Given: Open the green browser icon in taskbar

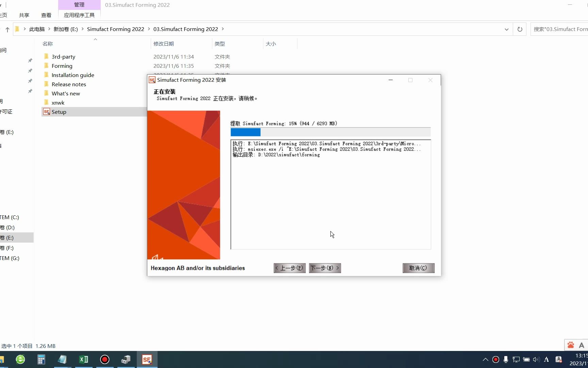Looking at the screenshot, I should point(20,359).
